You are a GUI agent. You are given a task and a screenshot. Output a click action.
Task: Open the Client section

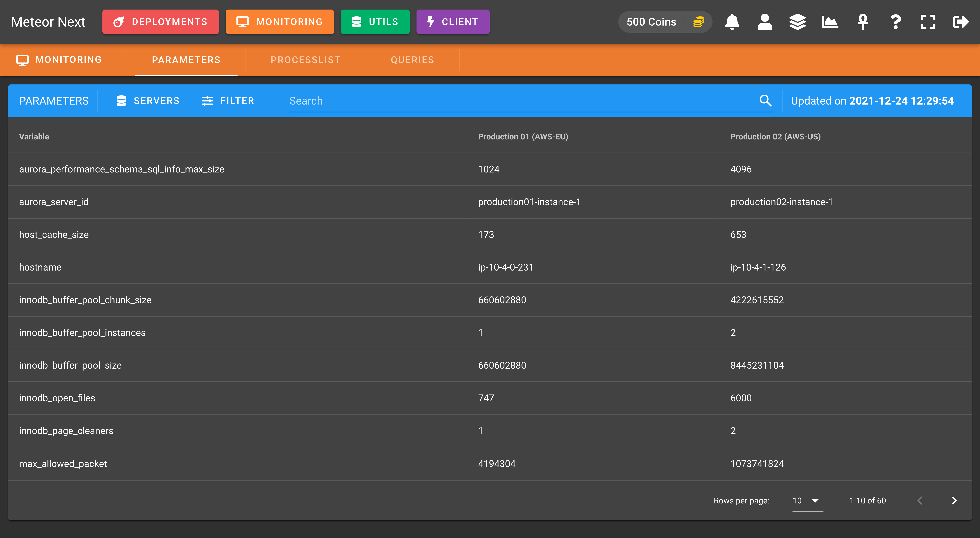pyautogui.click(x=453, y=22)
